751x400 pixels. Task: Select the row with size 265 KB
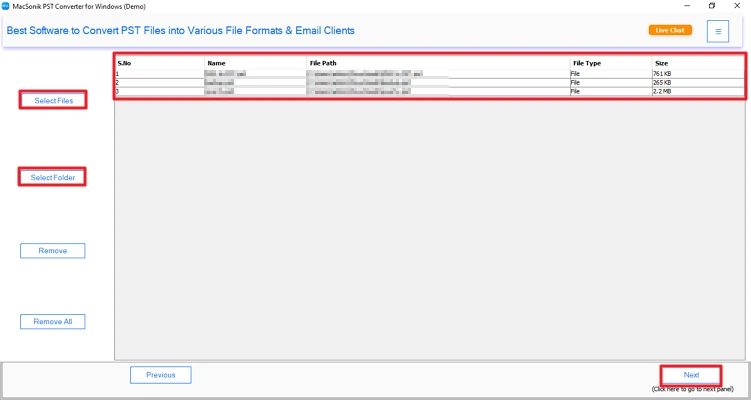click(x=430, y=82)
